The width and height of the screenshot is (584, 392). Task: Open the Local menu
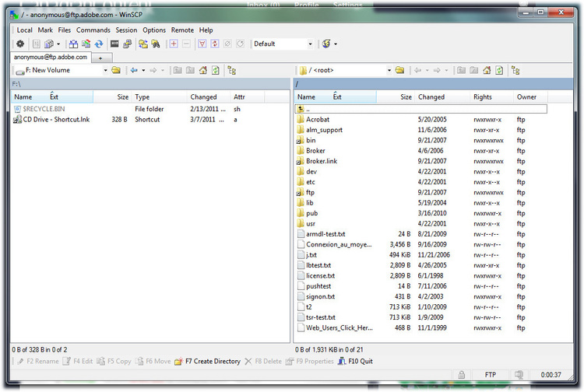click(x=25, y=30)
